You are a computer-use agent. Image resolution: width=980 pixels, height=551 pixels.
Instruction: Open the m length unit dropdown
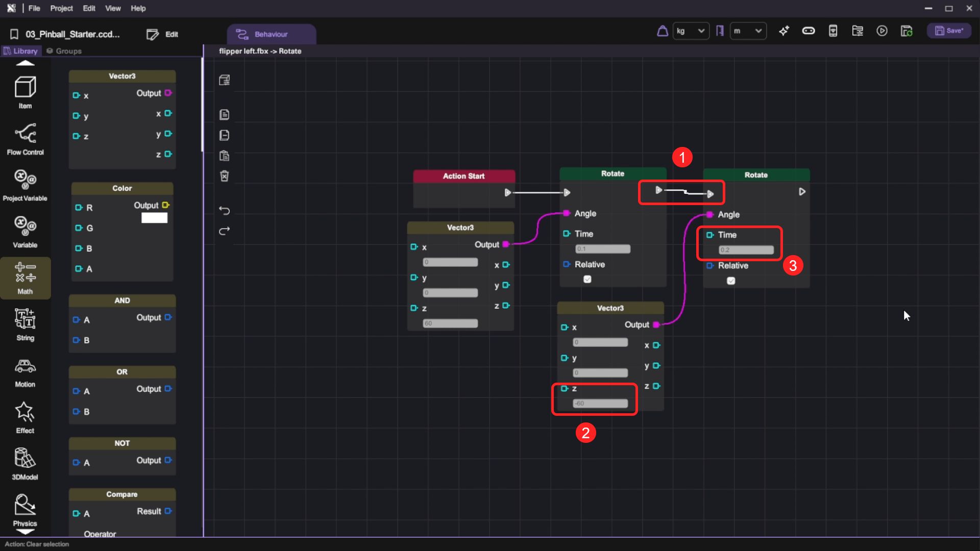click(x=748, y=31)
